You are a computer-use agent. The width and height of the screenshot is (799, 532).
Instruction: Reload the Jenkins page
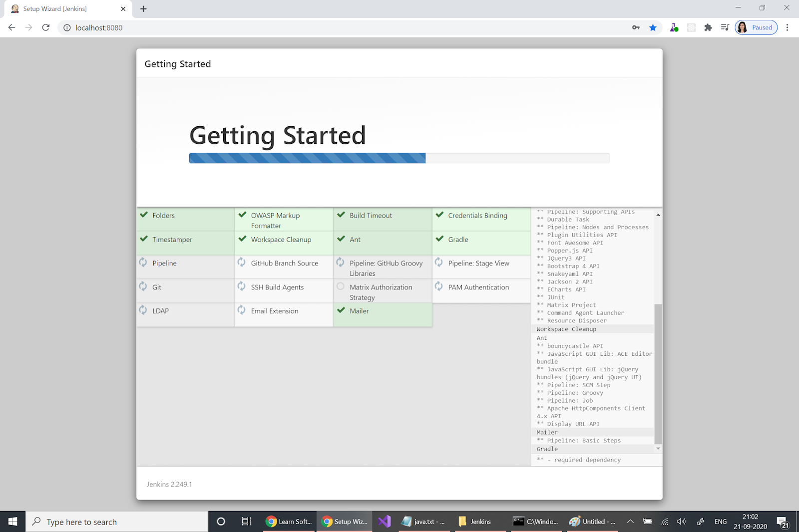pyautogui.click(x=46, y=27)
